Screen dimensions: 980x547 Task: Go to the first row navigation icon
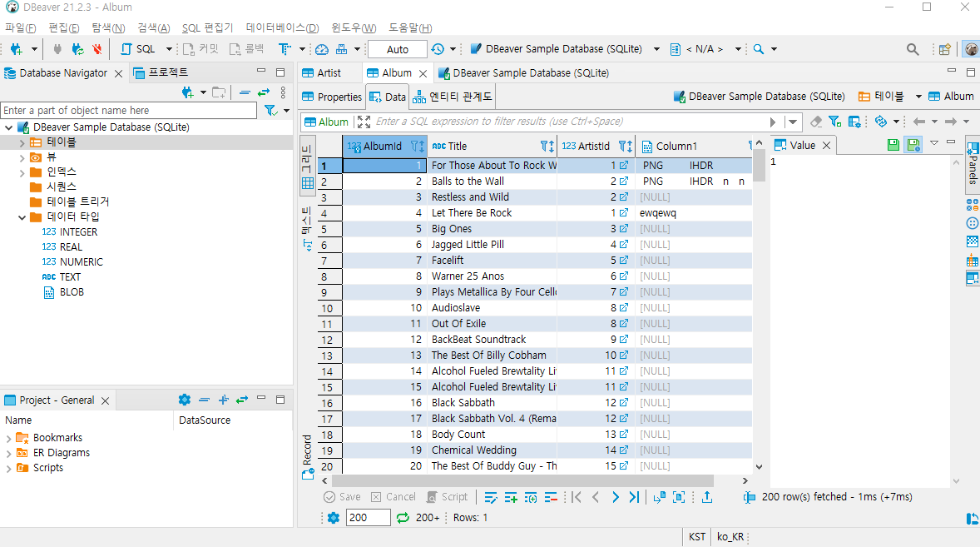pos(577,497)
